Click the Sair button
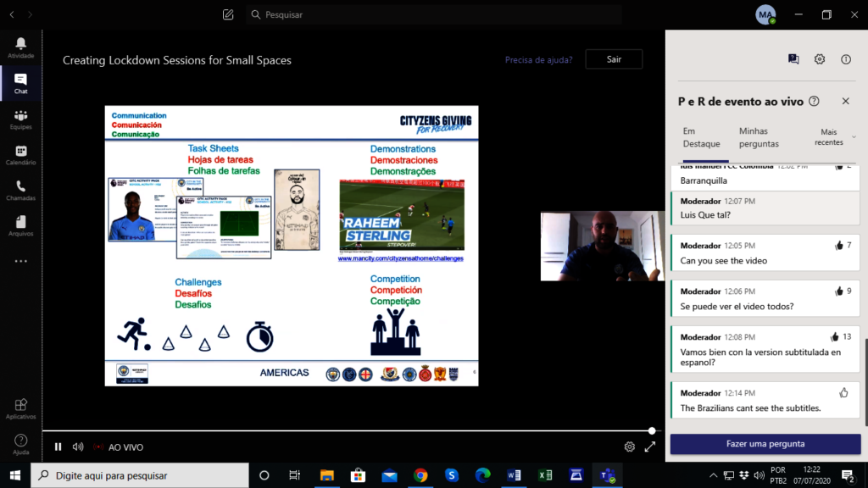 click(614, 59)
